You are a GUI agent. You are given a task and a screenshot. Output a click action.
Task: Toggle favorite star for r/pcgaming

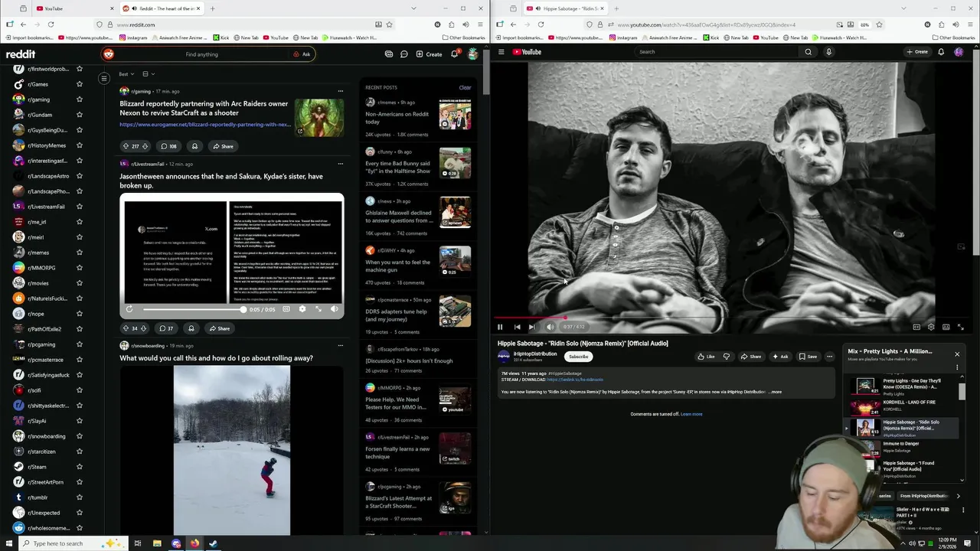pos(79,344)
